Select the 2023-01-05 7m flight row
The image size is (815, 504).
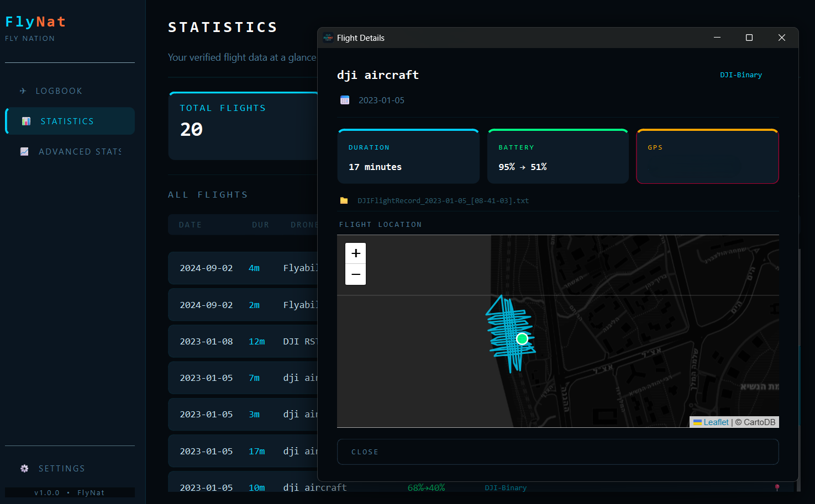point(243,378)
